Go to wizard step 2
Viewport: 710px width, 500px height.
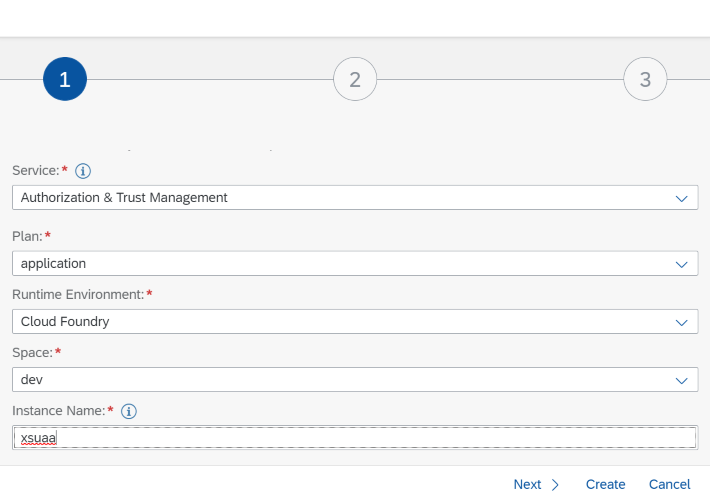tap(355, 79)
